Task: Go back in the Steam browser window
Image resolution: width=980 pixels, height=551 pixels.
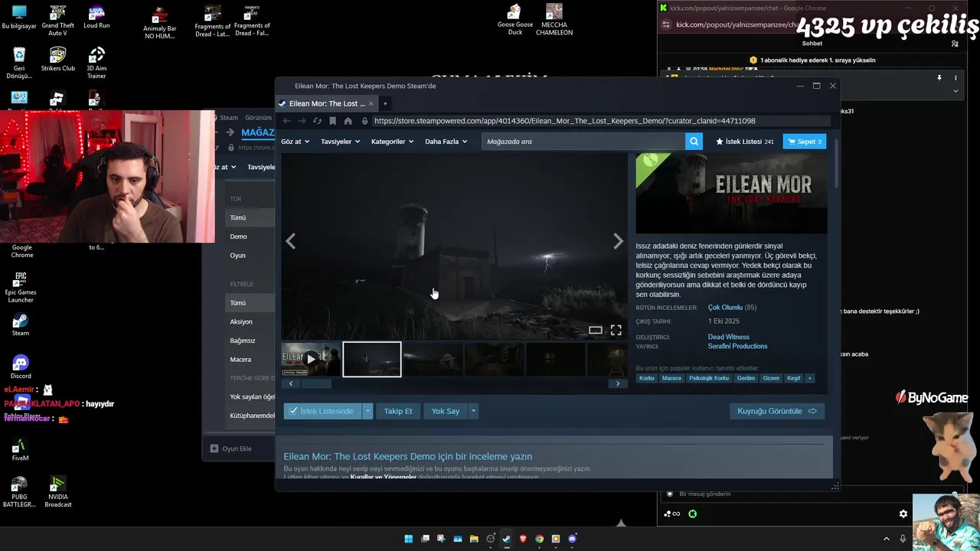Action: pos(287,121)
